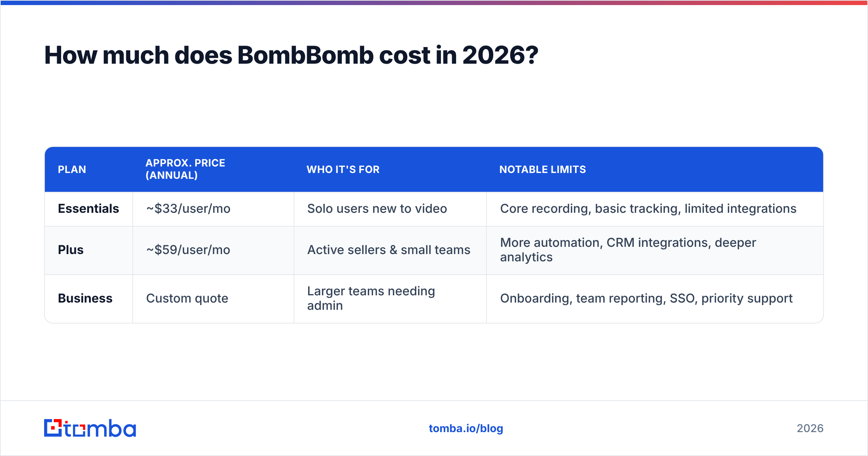Click the ~$33/user/mo price cell
Image resolution: width=868 pixels, height=456 pixels.
(213, 209)
